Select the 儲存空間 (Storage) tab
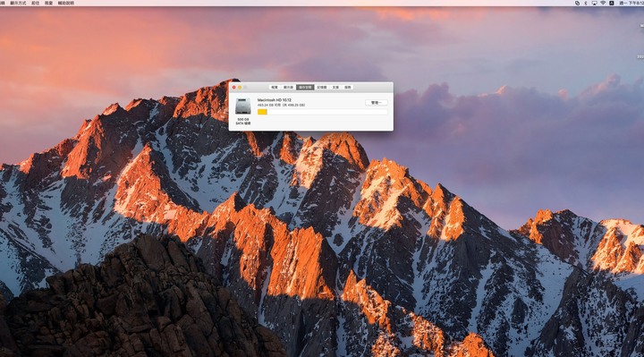This screenshot has width=644, height=357. coord(305,87)
